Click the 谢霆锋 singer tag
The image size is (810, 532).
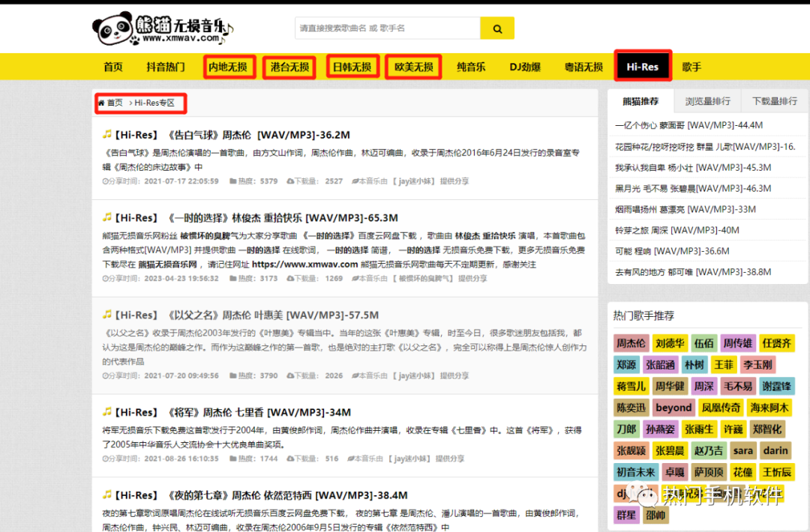pyautogui.click(x=776, y=386)
